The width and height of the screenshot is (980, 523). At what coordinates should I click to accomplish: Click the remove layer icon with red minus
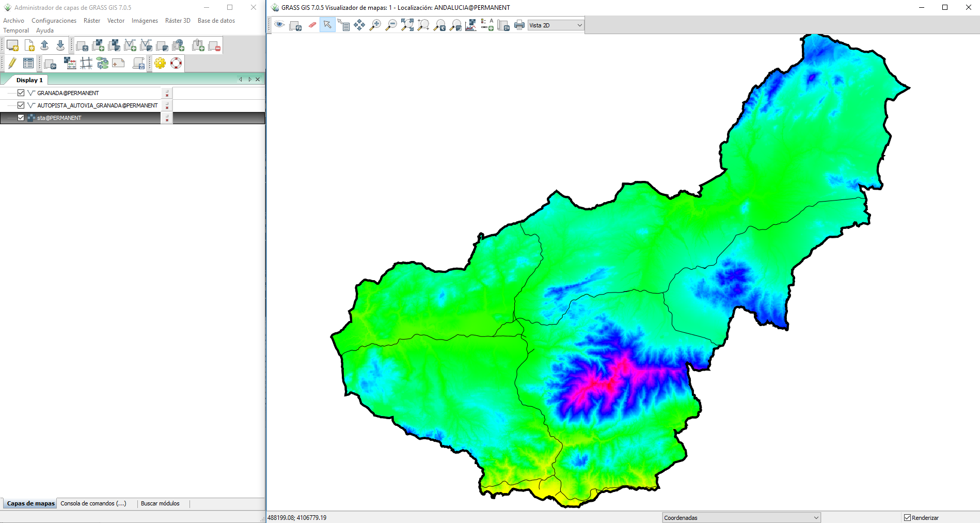click(214, 46)
